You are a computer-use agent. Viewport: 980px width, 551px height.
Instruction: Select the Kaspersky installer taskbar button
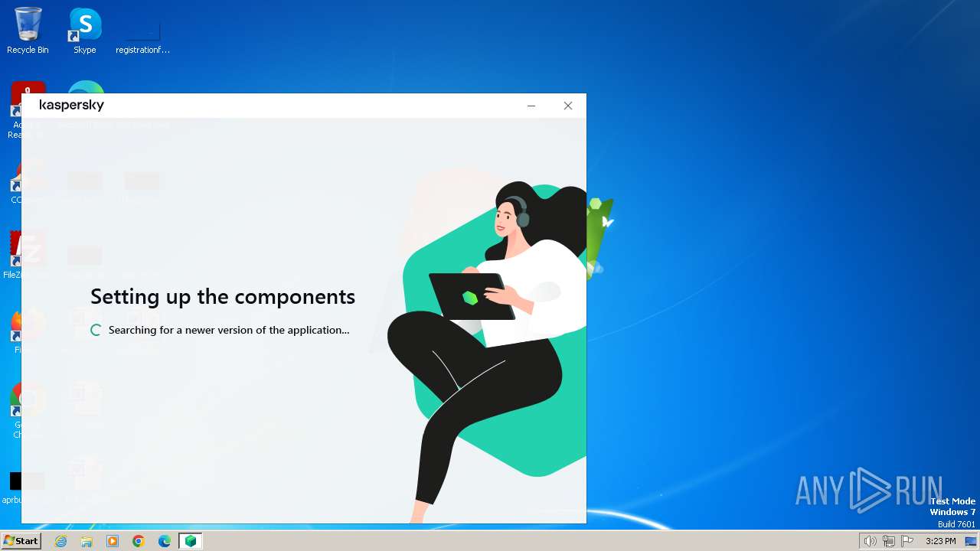191,541
